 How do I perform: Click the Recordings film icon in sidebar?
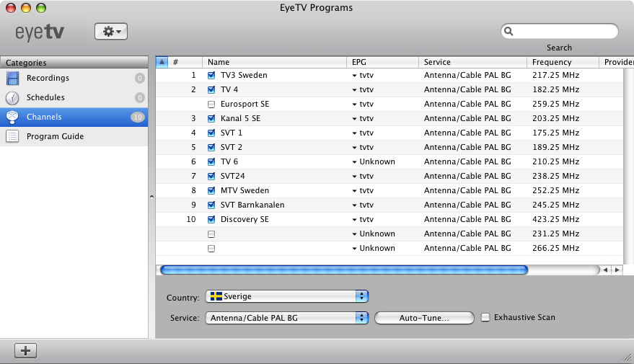tap(13, 78)
